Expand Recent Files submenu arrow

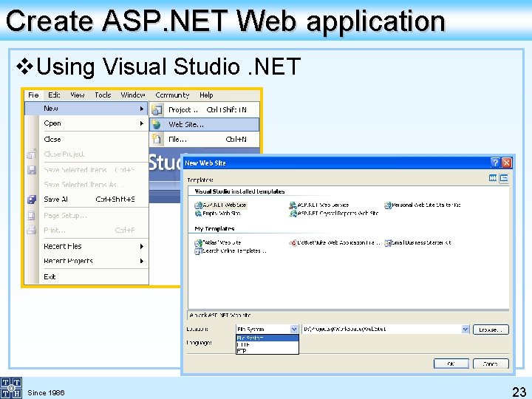pos(142,246)
